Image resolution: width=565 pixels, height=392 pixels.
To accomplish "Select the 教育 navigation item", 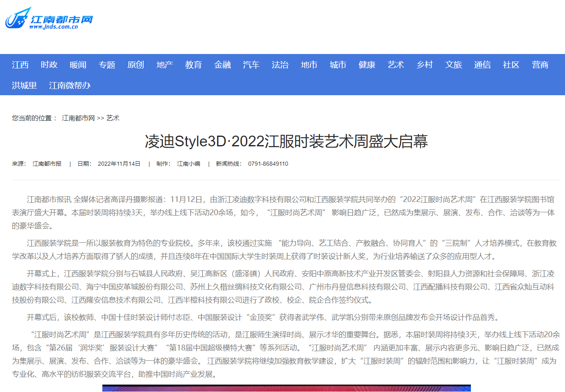I will pyautogui.click(x=194, y=65).
